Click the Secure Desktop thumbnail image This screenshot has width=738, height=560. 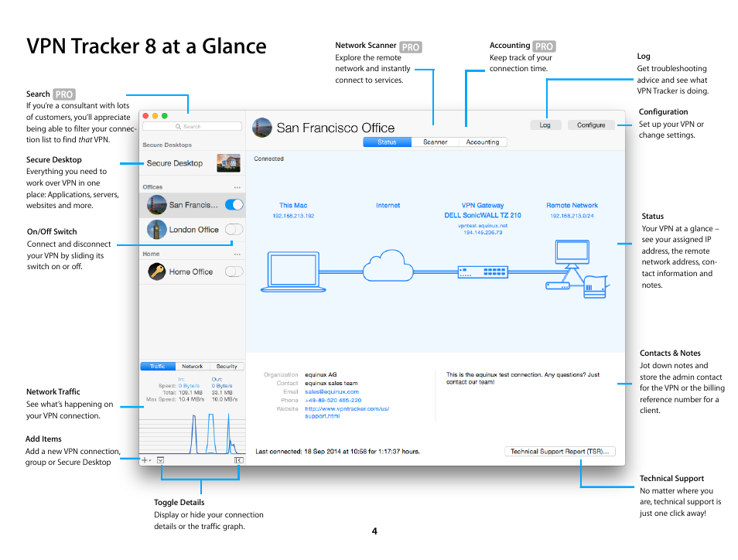tap(228, 163)
